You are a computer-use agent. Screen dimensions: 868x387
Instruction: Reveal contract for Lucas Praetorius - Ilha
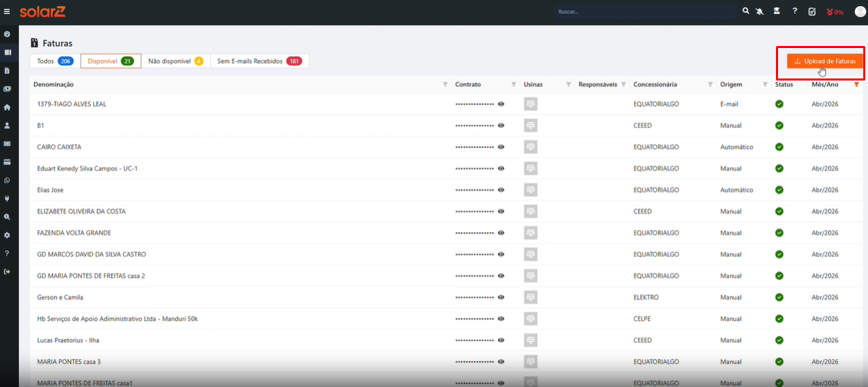pyautogui.click(x=501, y=340)
